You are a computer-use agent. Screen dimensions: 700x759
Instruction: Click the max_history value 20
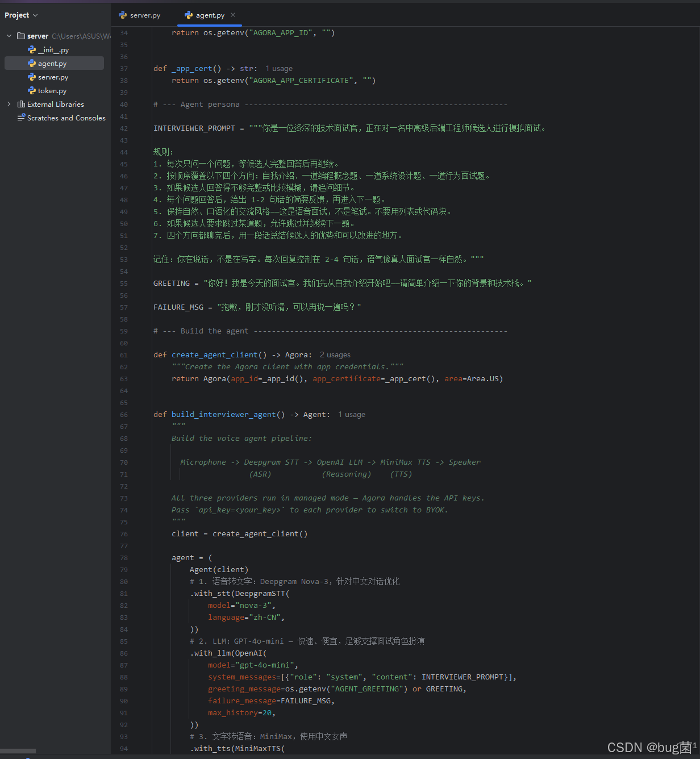pos(267,712)
